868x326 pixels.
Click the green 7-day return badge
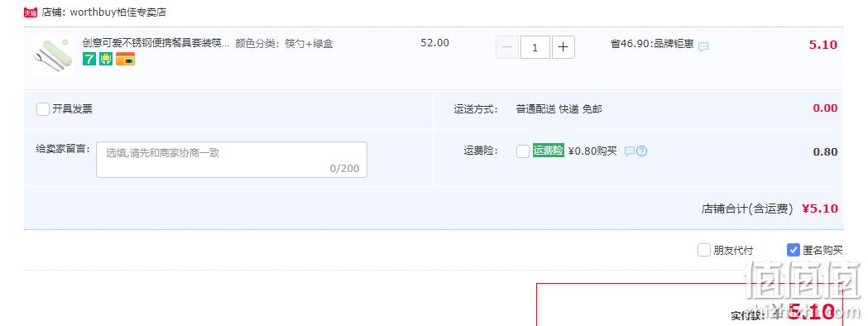(89, 59)
